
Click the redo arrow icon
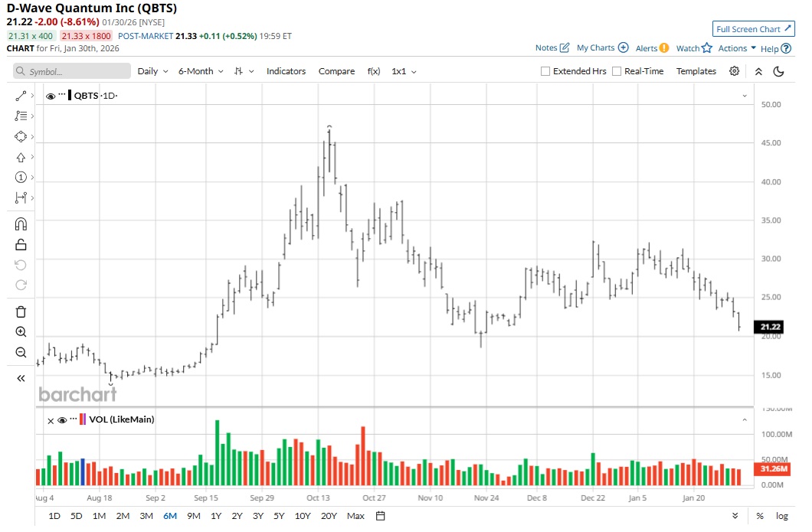pos(21,286)
